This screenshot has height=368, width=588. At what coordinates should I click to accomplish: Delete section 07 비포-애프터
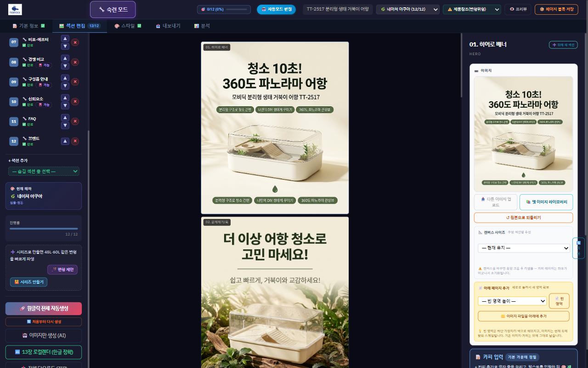[75, 42]
